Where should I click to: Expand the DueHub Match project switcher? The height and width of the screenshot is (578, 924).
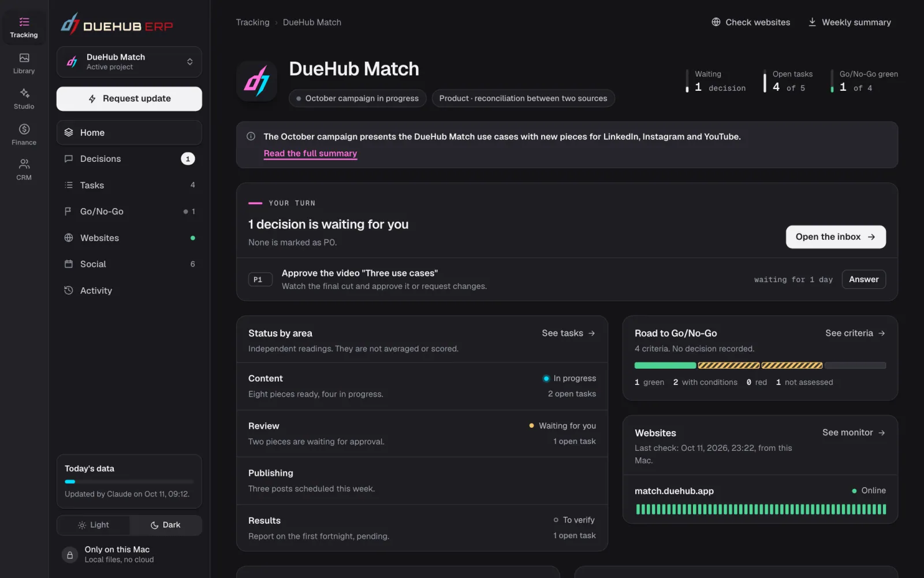tap(129, 62)
